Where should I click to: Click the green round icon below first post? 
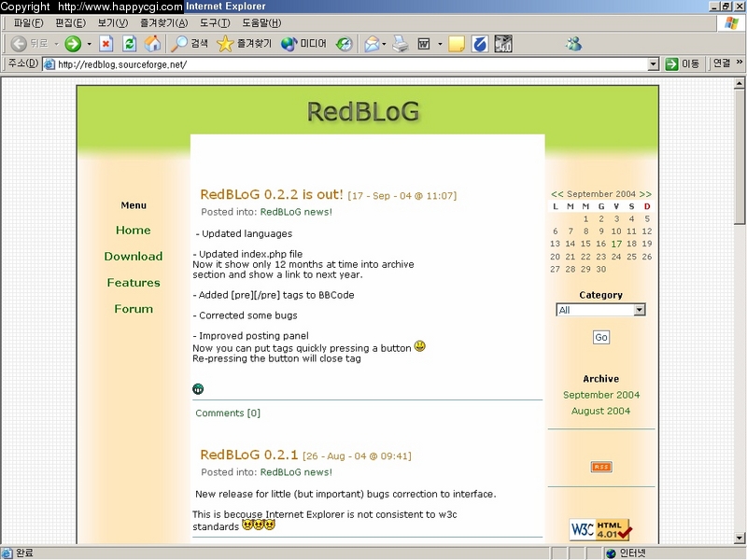click(198, 389)
